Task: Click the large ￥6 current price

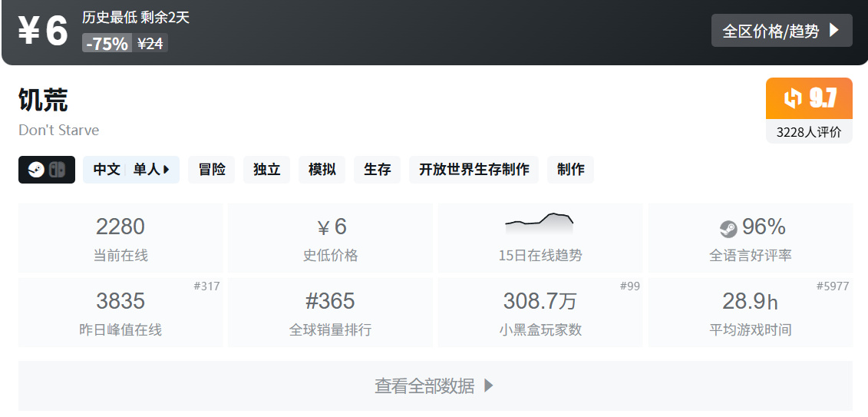Action: pyautogui.click(x=43, y=31)
